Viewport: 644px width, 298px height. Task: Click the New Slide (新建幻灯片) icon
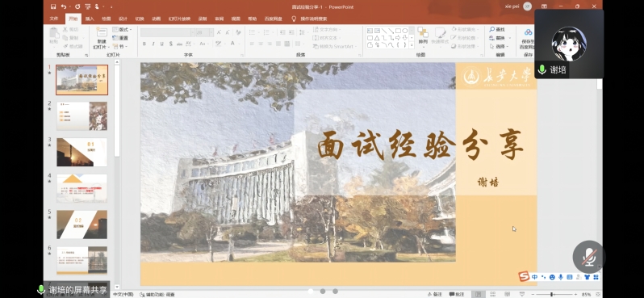[x=102, y=32]
